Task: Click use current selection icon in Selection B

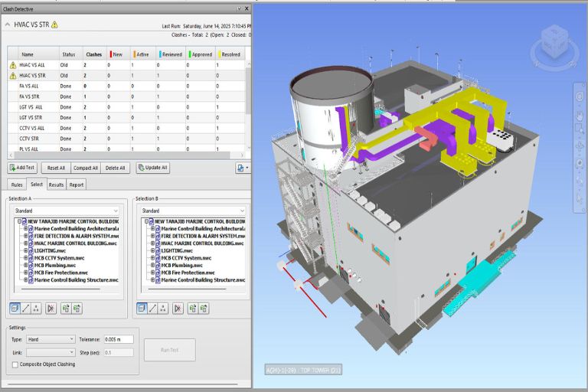Action: click(x=192, y=308)
